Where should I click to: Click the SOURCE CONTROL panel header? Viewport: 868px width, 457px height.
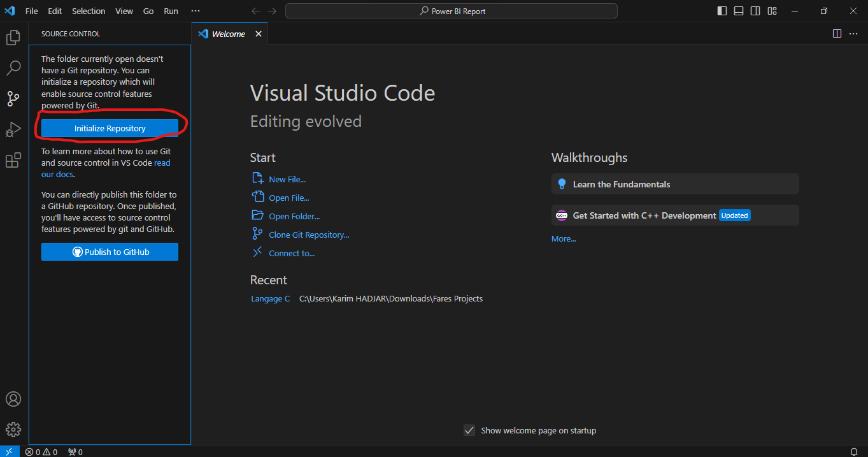tap(71, 34)
